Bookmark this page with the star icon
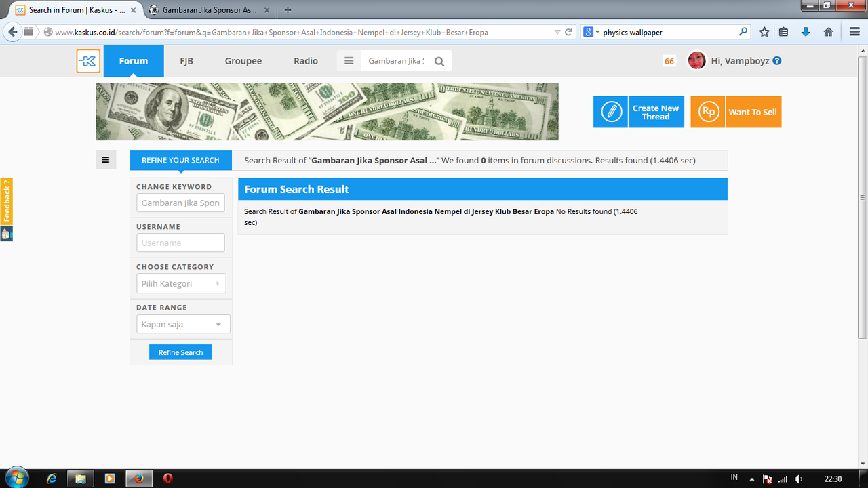Screen dimensions: 868x488 [x=764, y=32]
